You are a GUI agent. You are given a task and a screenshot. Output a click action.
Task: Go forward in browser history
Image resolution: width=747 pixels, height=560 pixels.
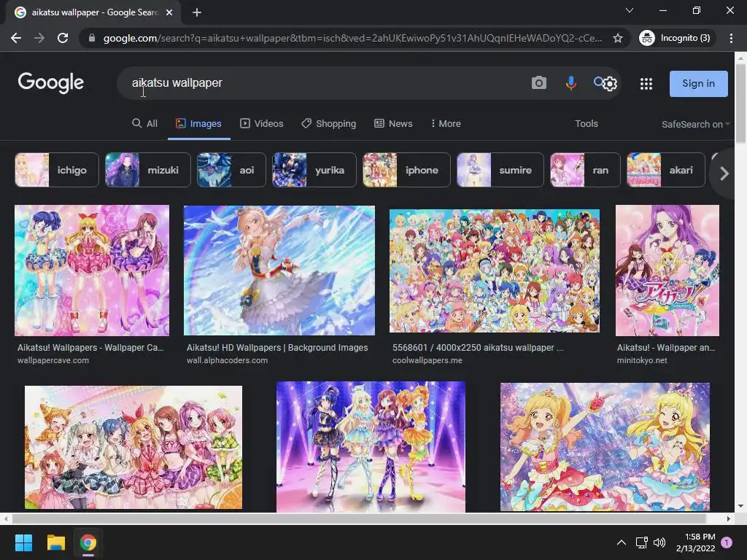point(39,38)
